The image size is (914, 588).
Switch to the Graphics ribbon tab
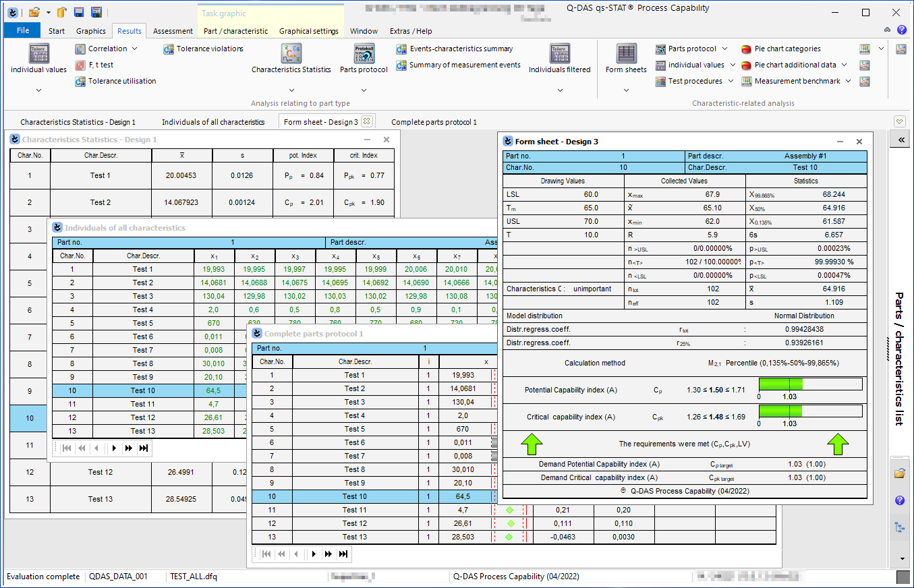point(91,31)
